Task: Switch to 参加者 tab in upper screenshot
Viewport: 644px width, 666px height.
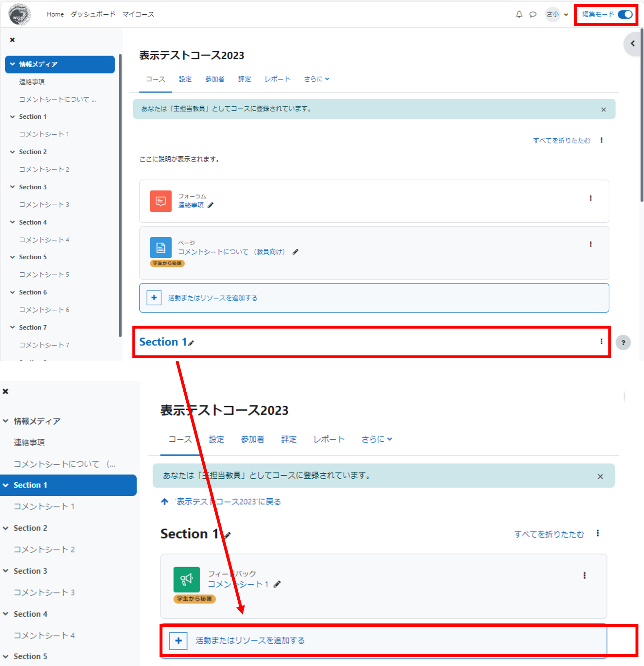Action: click(x=215, y=79)
